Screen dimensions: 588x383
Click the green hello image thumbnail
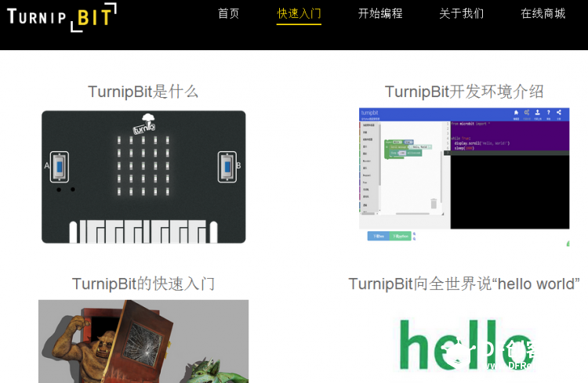click(x=467, y=345)
